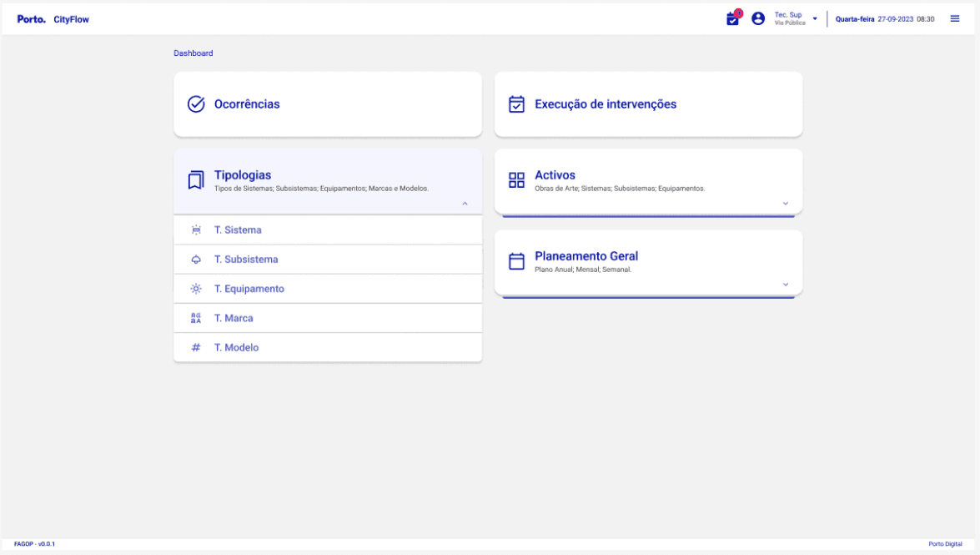Open T. Equipamento menu item
980x555 pixels.
point(328,289)
